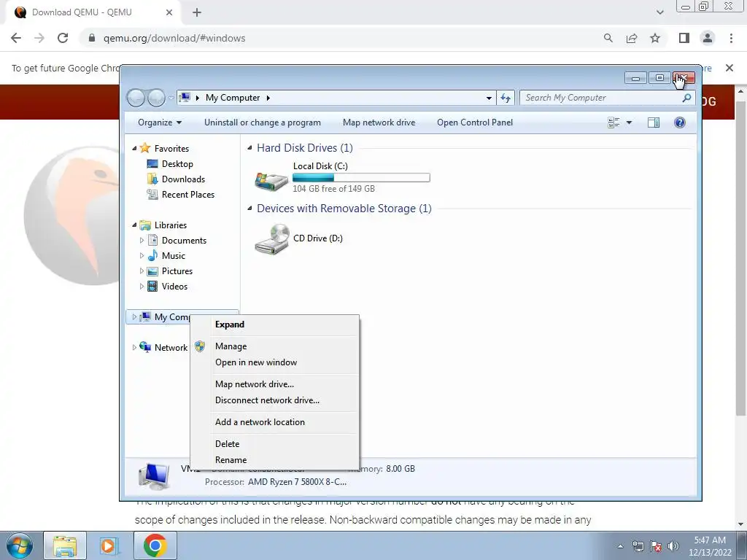The image size is (747, 560).
Task: Select Network in navigation pane
Action: coord(171,348)
